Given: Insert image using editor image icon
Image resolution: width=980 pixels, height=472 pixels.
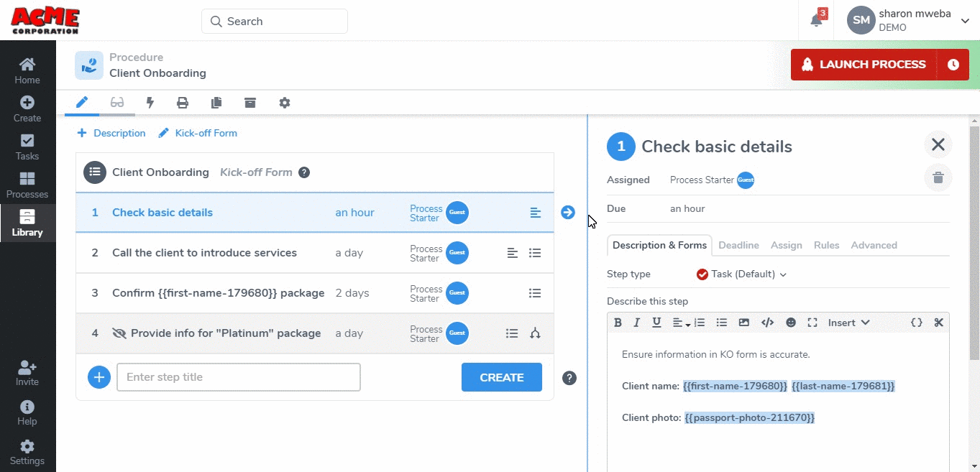Looking at the screenshot, I should click(744, 323).
